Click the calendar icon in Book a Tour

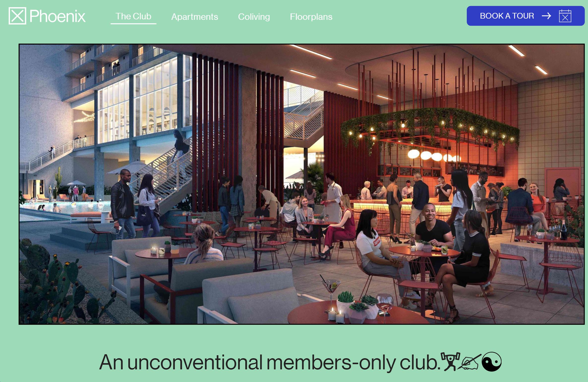[x=565, y=16]
